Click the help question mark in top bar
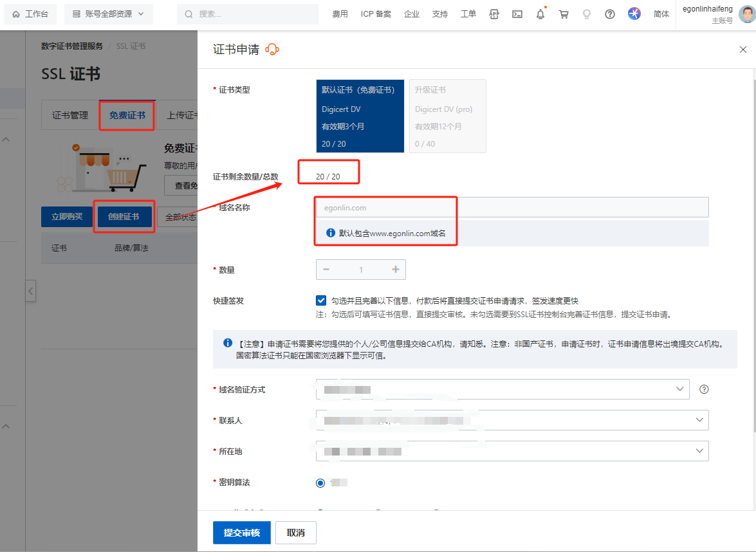 (610, 14)
